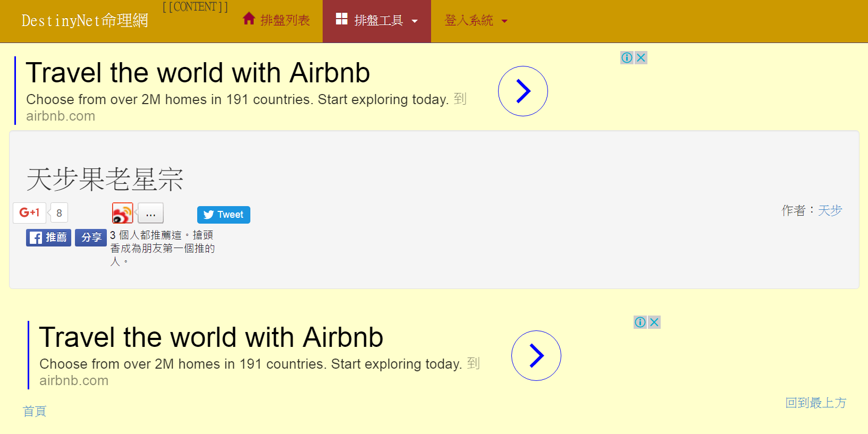Click the Facebook 推薦 button

48,237
